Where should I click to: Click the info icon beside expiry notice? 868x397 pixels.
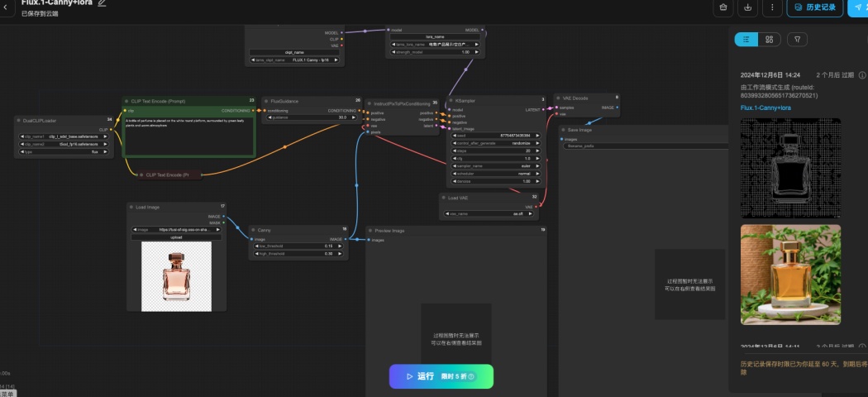(862, 75)
